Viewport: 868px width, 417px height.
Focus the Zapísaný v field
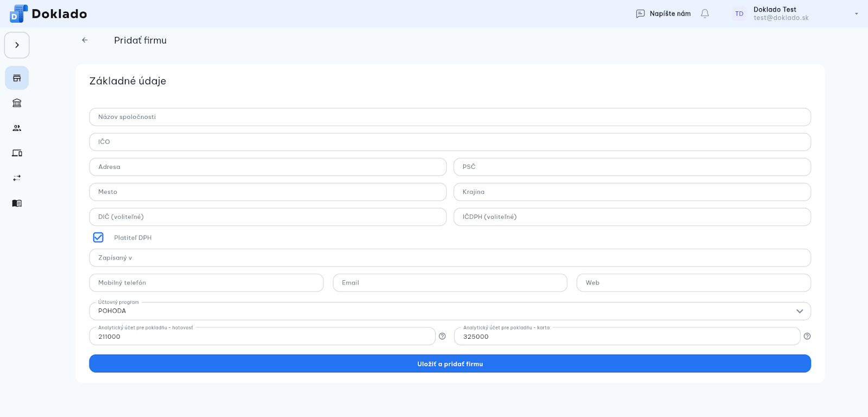(x=450, y=258)
